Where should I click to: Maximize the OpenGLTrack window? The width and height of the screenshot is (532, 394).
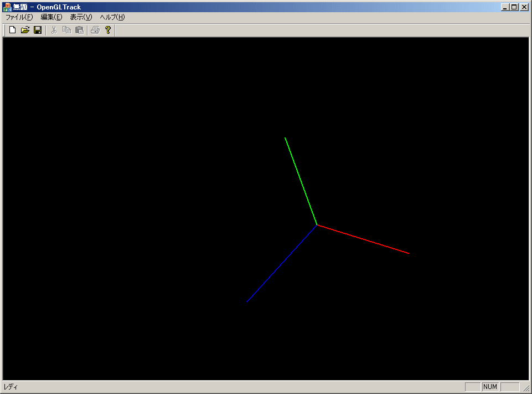click(514, 7)
